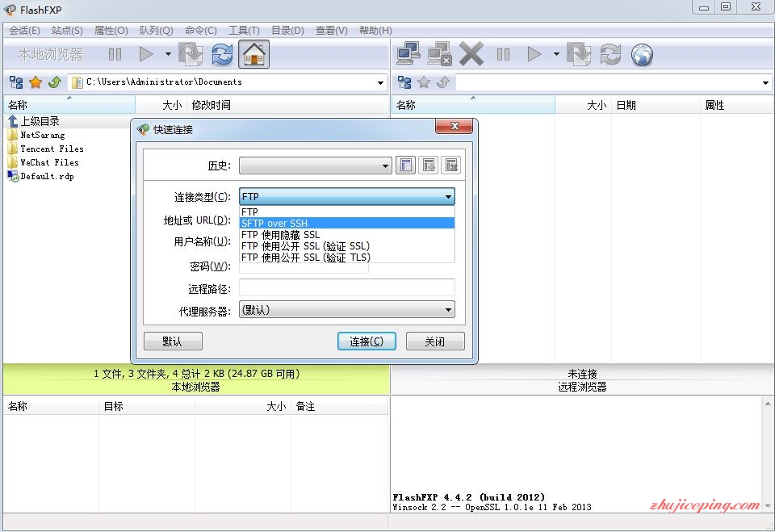The image size is (775, 532).
Task: Open the 工具(T) menu
Action: [x=244, y=31]
